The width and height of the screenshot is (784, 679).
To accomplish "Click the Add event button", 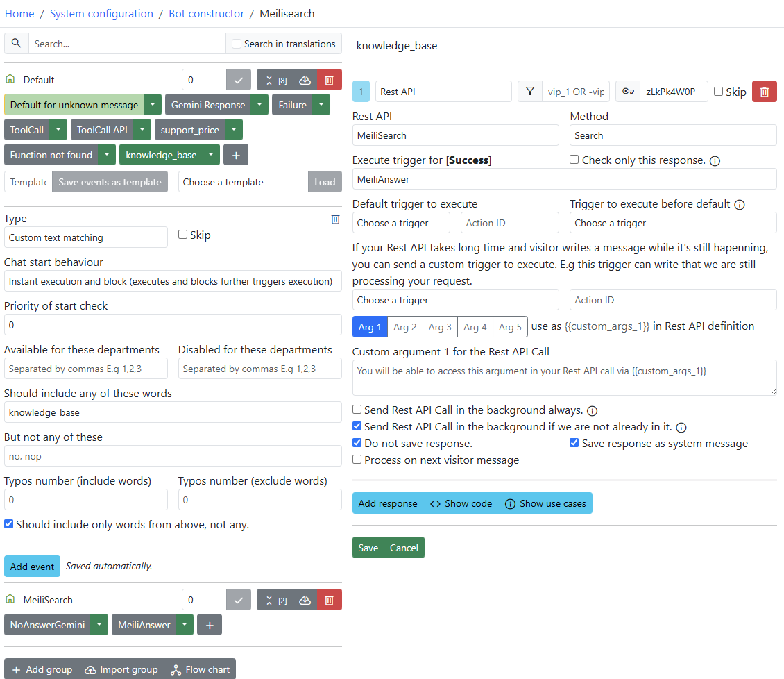I will click(x=32, y=567).
